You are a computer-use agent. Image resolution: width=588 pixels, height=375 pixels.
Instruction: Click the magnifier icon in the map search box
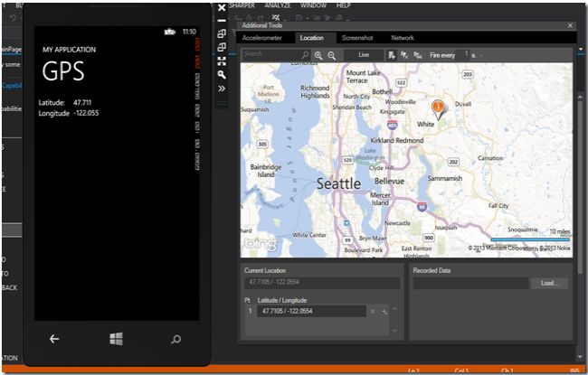point(305,55)
